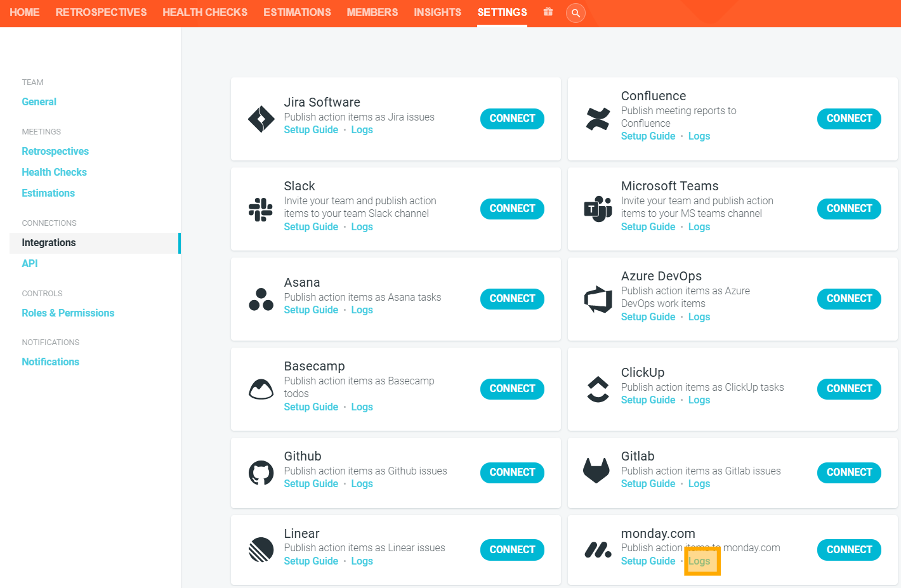Click the Confluence logo icon
This screenshot has height=588, width=901.
click(x=598, y=119)
